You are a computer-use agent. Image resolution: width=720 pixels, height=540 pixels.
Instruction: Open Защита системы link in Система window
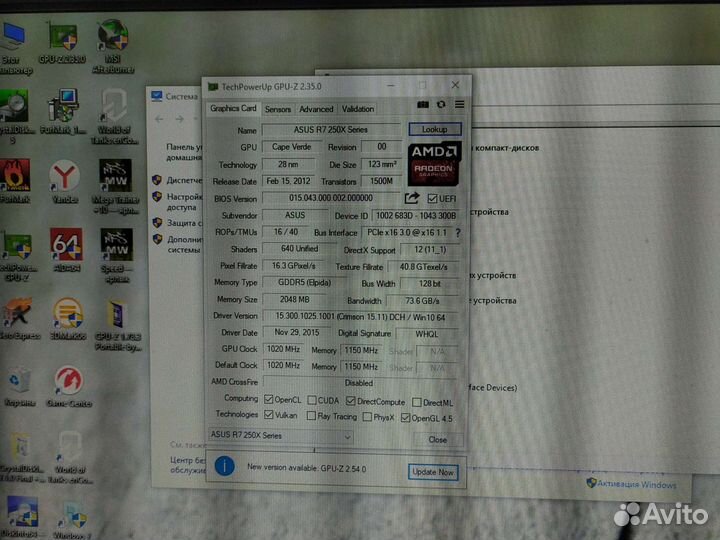pyautogui.click(x=185, y=223)
